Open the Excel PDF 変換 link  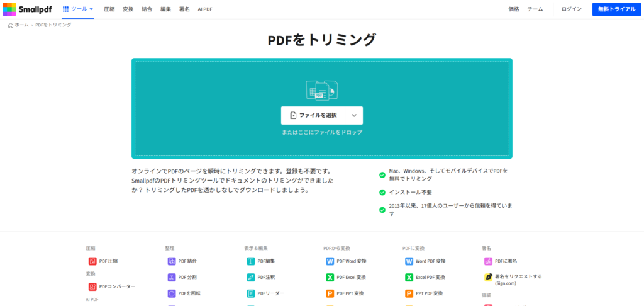[430, 277]
